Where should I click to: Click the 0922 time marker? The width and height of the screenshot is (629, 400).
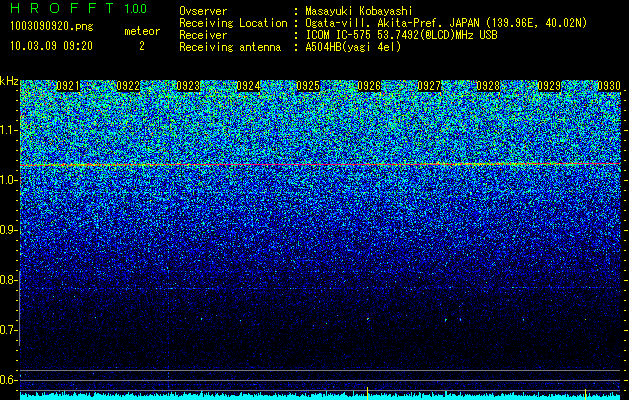coord(128,86)
